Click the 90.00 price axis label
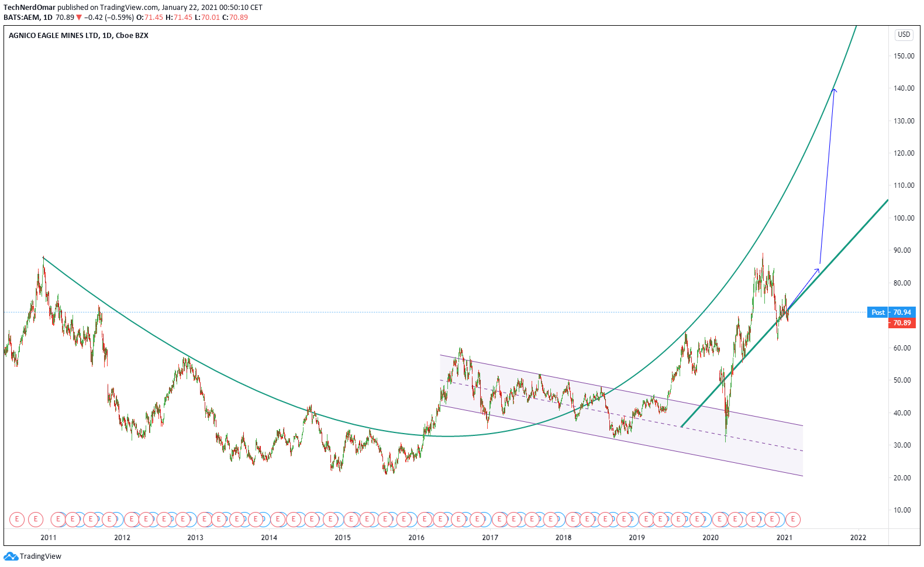The image size is (924, 567). coord(902,250)
